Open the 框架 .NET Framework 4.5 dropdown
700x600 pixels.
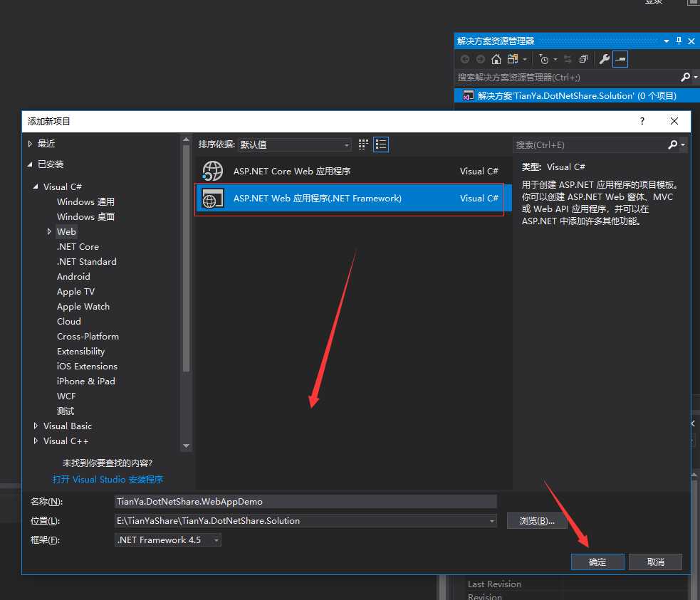coord(168,540)
